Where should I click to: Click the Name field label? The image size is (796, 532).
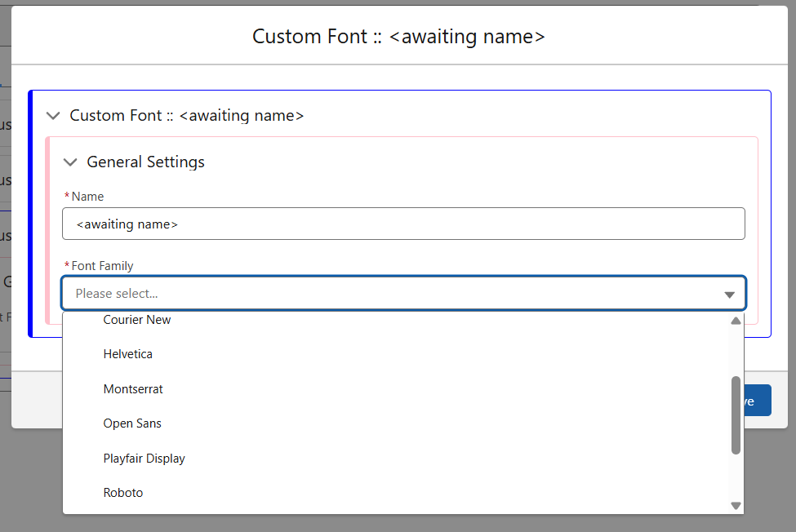87,197
